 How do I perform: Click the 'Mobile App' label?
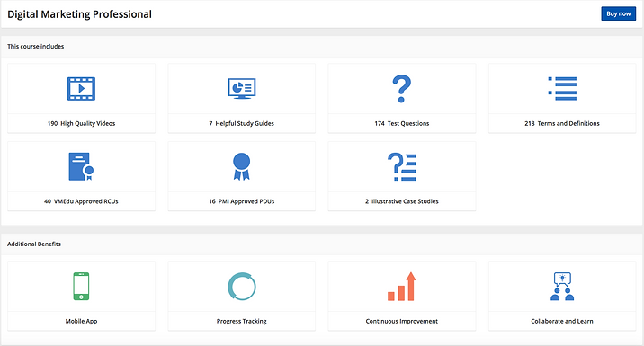[81, 321]
